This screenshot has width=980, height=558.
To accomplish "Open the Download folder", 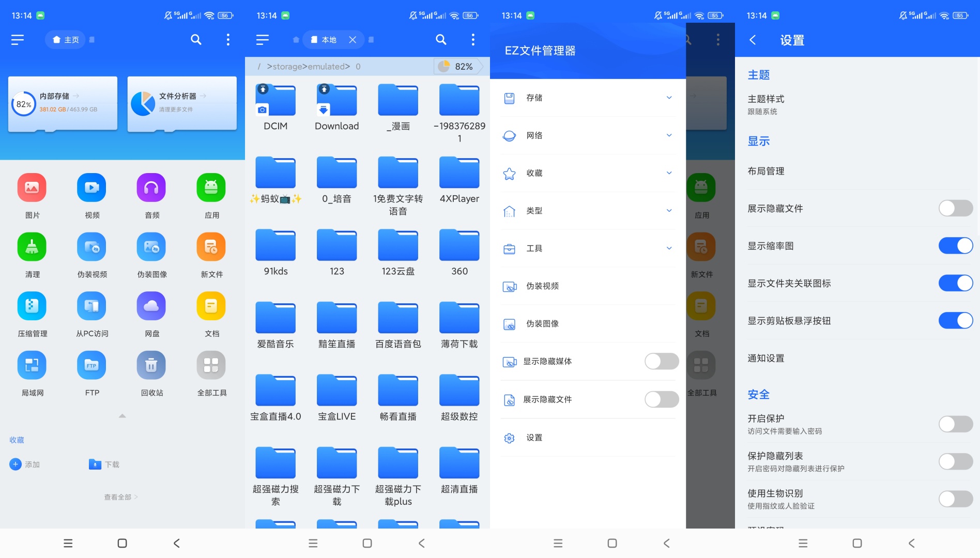I will tap(336, 107).
